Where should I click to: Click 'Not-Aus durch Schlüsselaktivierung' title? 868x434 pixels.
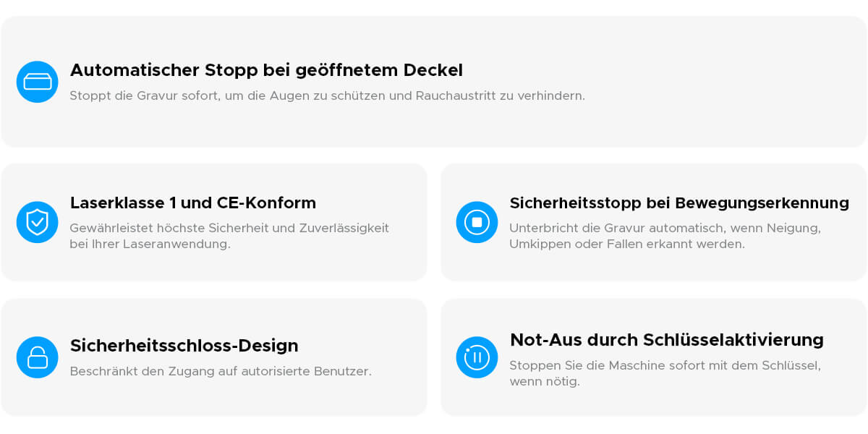pyautogui.click(x=666, y=339)
